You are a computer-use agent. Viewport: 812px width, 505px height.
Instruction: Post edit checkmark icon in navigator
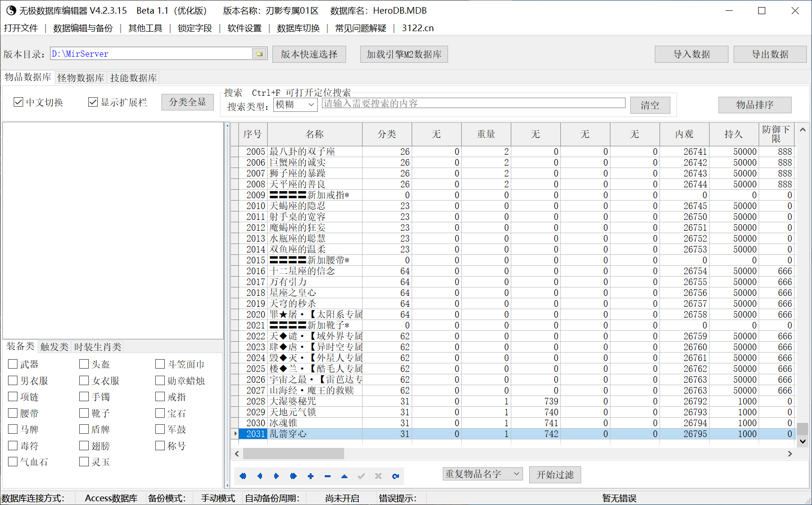click(x=362, y=476)
